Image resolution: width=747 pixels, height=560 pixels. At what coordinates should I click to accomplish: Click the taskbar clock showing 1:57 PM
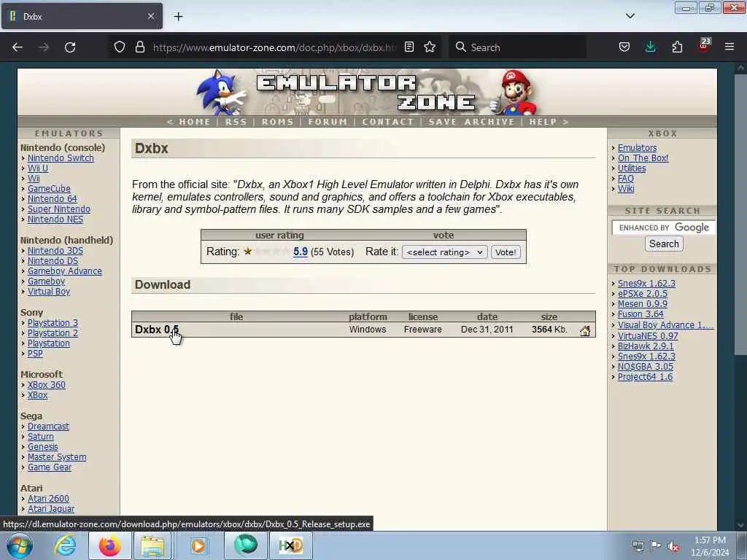click(710, 546)
